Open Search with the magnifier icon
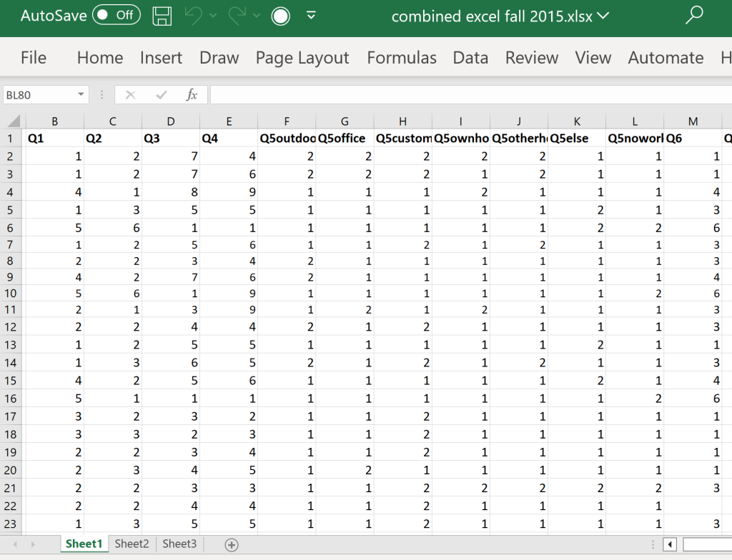 click(693, 16)
